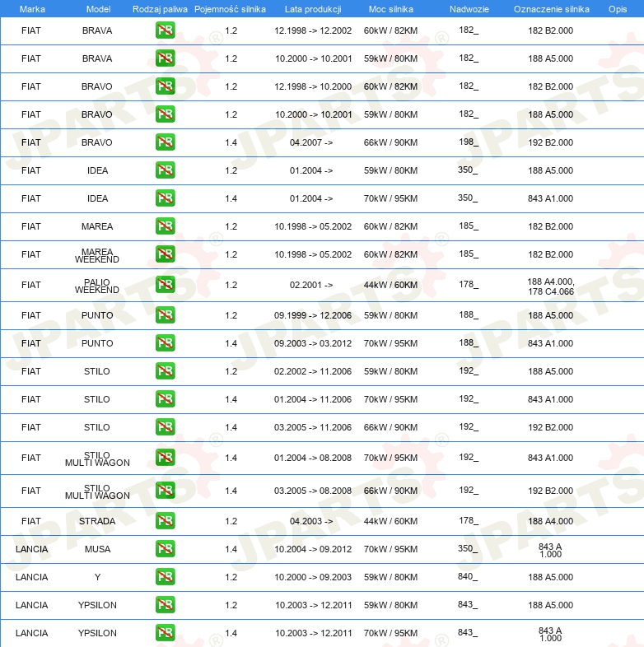Click fuel icon in YPSILON 1.4 row

(x=166, y=633)
